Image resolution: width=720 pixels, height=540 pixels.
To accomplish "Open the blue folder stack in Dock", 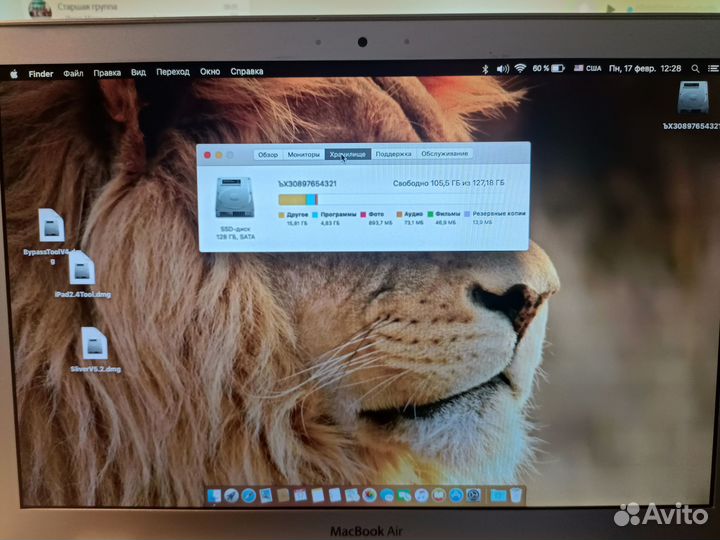I will point(498,495).
